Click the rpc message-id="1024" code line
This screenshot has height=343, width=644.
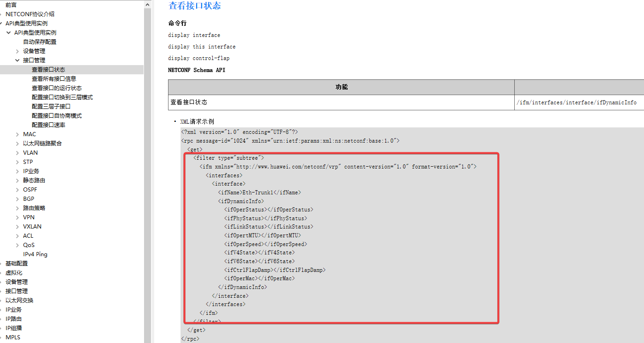(x=290, y=140)
